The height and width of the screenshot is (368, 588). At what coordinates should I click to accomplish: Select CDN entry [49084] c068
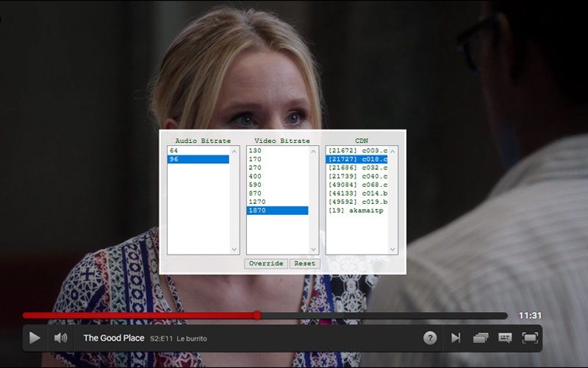pyautogui.click(x=356, y=185)
